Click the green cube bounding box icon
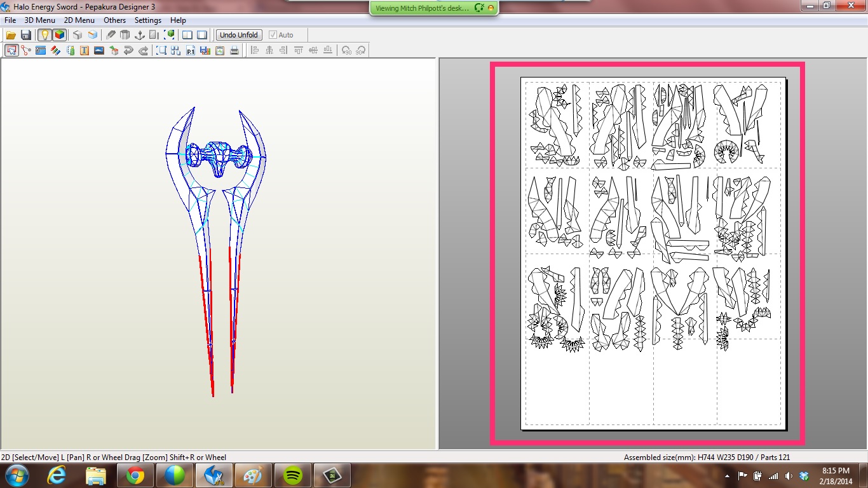 tap(170, 35)
